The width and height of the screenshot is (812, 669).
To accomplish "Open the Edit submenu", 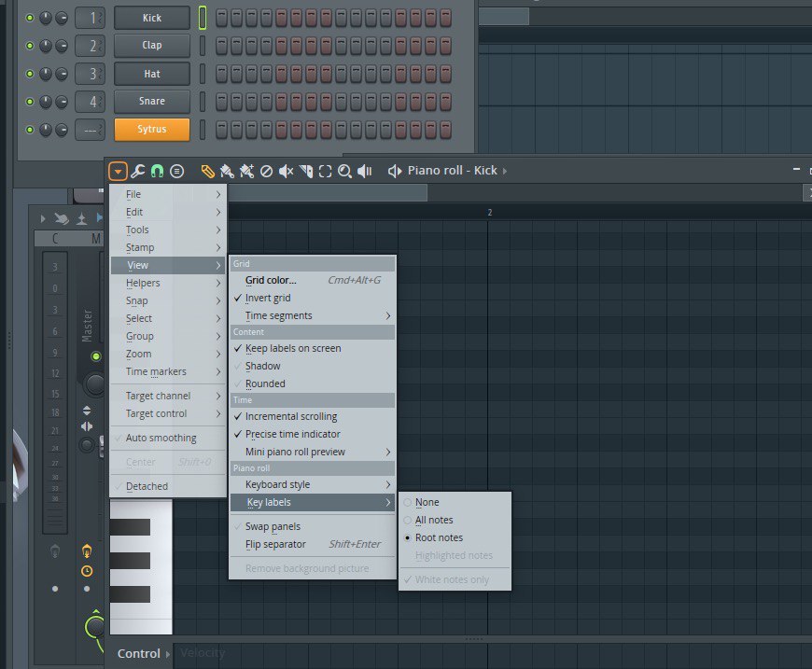I will [168, 212].
